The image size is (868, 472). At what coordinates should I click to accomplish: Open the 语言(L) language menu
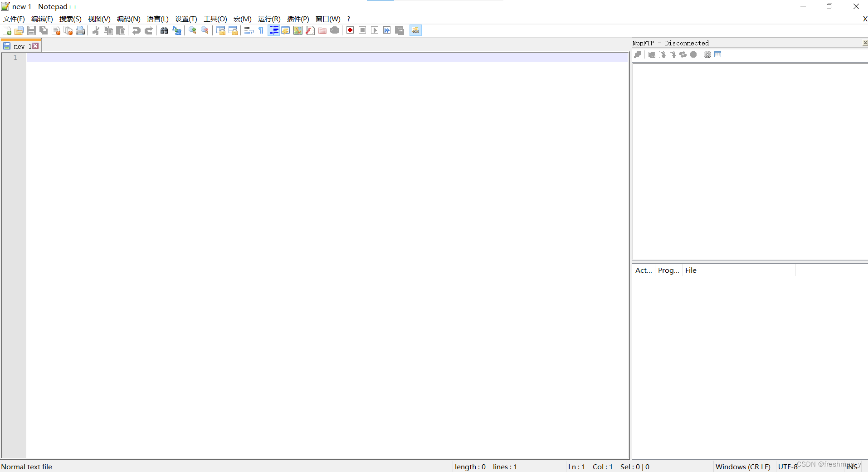(x=157, y=19)
